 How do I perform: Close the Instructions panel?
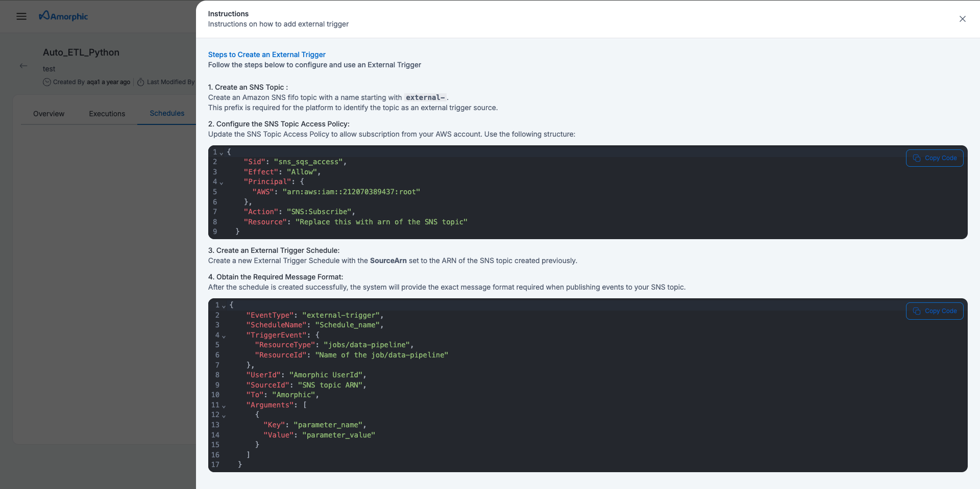click(962, 19)
